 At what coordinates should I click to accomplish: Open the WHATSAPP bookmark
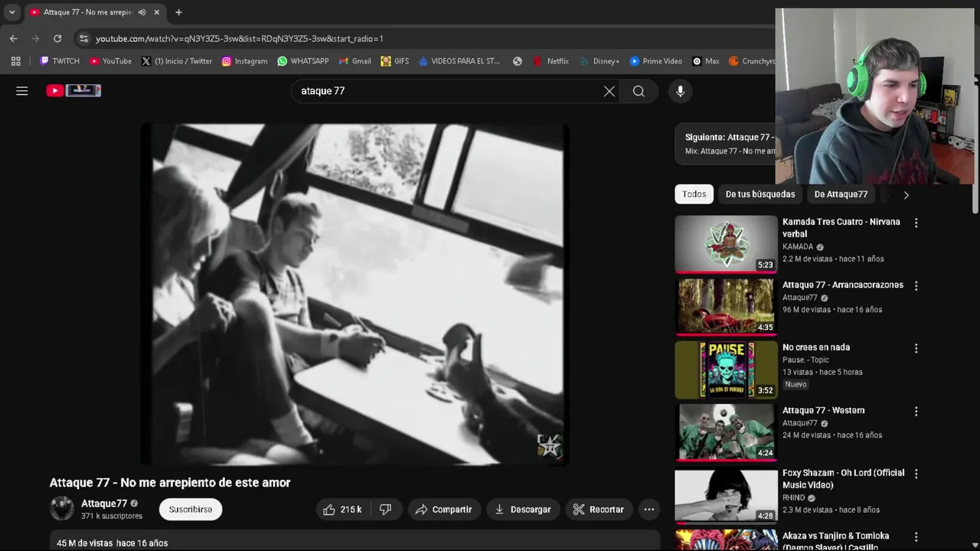(303, 61)
